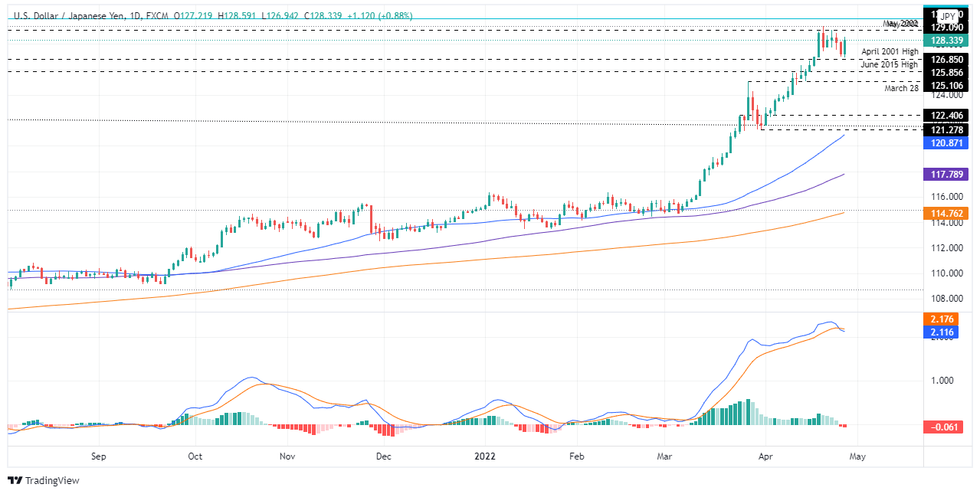980x494 pixels.
Task: Click the April 2001 High annotation
Action: click(x=890, y=51)
